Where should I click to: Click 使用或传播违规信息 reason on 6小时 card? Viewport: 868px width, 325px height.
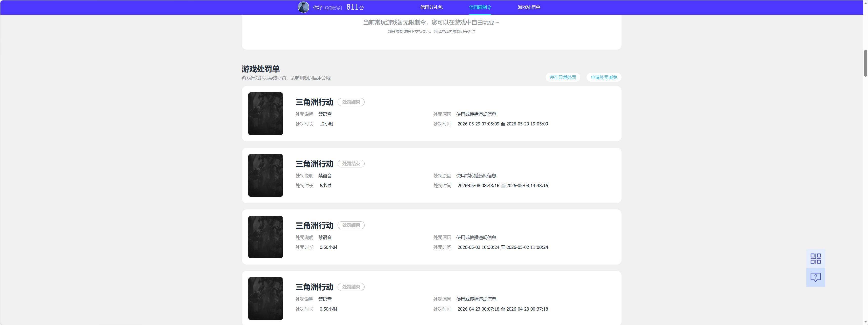tap(476, 176)
